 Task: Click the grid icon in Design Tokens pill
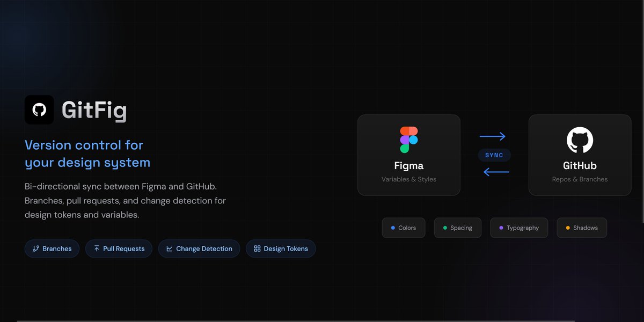[x=257, y=248]
